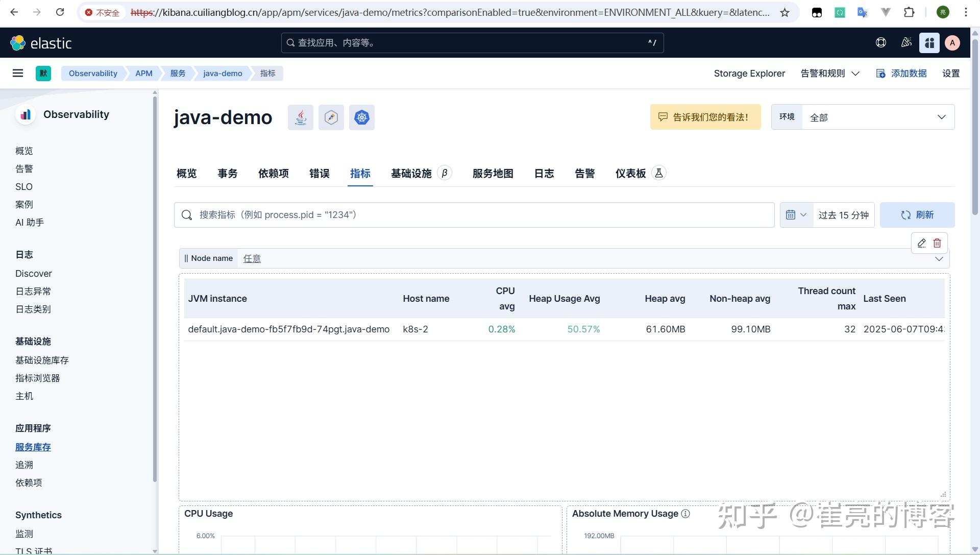Expand the 告警和规则 dropdown
This screenshot has width=980, height=555.
coord(829,73)
